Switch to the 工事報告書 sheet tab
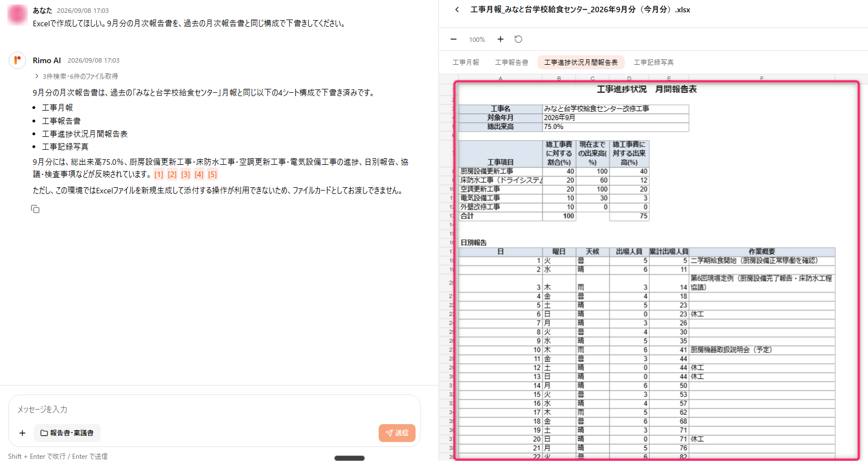This screenshot has width=868, height=461. click(512, 63)
